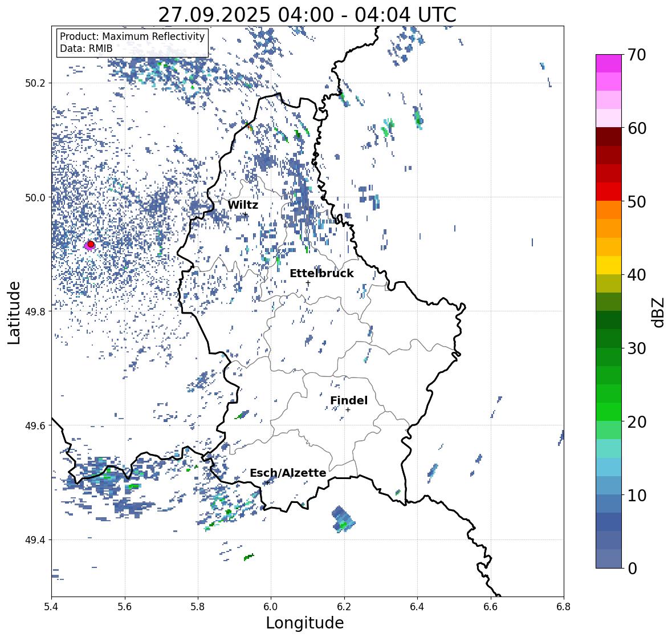Click the "Latitude" axis label
672x637 pixels.
click(14, 313)
